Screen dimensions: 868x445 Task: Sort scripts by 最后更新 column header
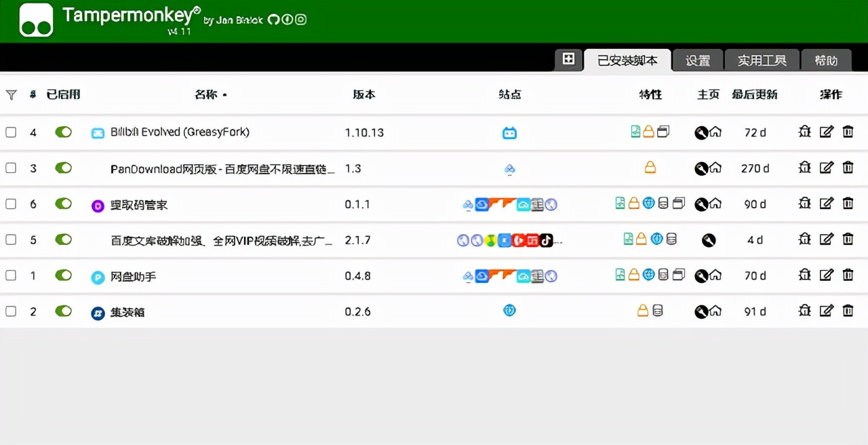(755, 95)
